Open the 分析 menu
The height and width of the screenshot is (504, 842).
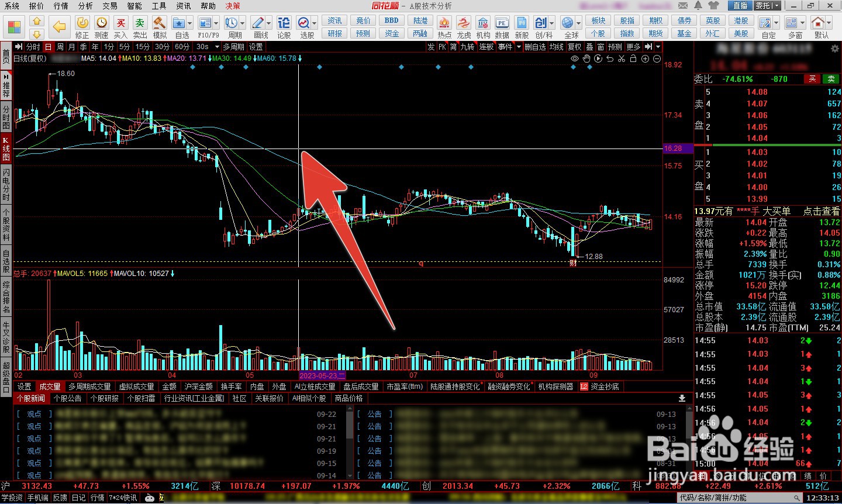85,6
